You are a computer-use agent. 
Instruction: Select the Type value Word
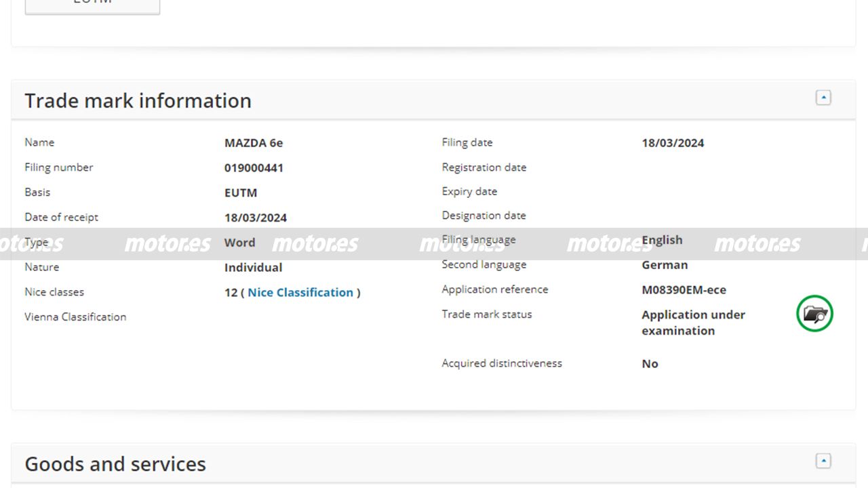[240, 243]
